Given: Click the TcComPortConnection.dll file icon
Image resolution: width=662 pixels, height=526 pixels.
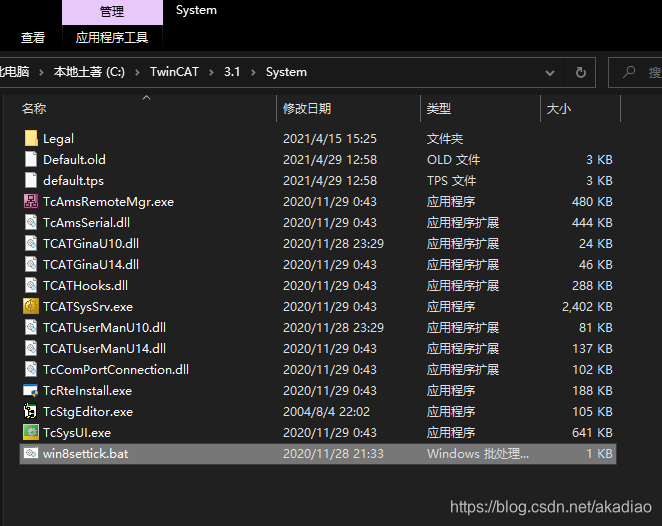Looking at the screenshot, I should coord(31,369).
